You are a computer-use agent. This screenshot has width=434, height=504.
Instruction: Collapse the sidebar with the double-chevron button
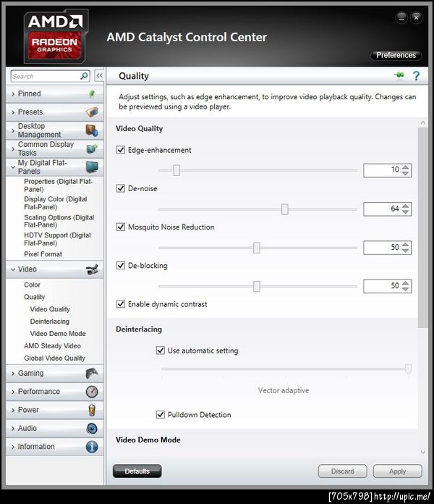point(100,76)
